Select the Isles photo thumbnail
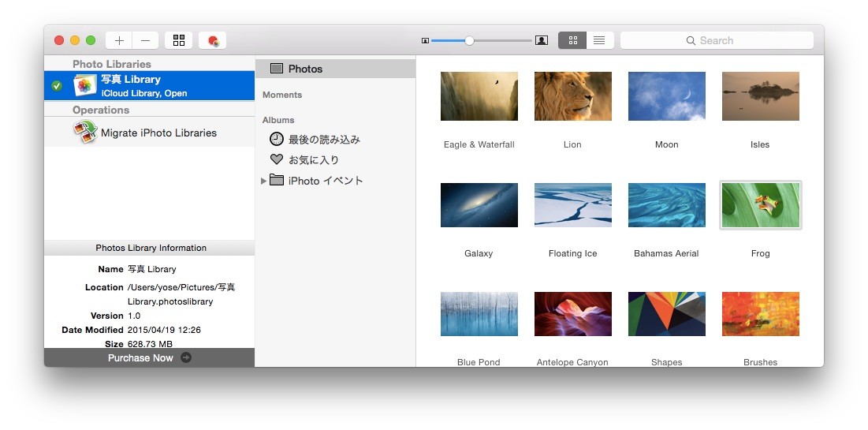 (761, 96)
